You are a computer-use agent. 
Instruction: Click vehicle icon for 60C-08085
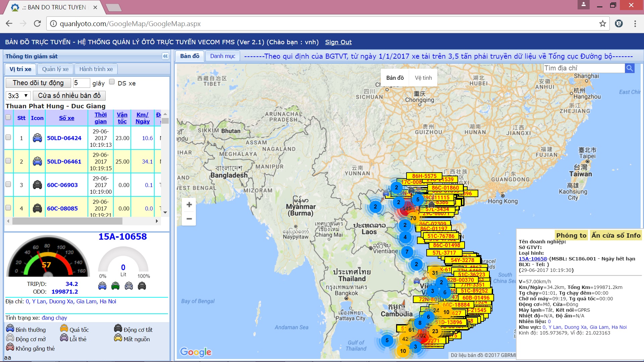(37, 208)
